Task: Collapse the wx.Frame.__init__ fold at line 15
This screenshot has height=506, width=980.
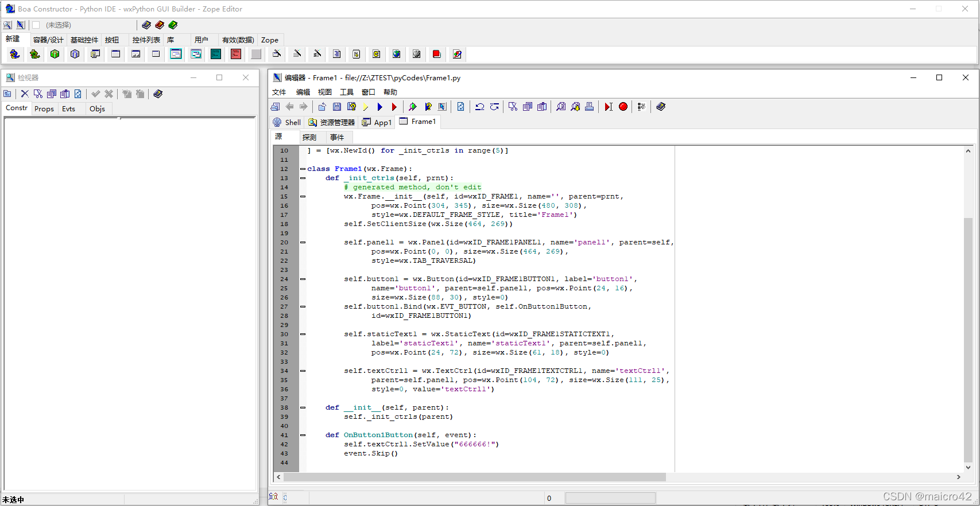Action: tap(303, 196)
